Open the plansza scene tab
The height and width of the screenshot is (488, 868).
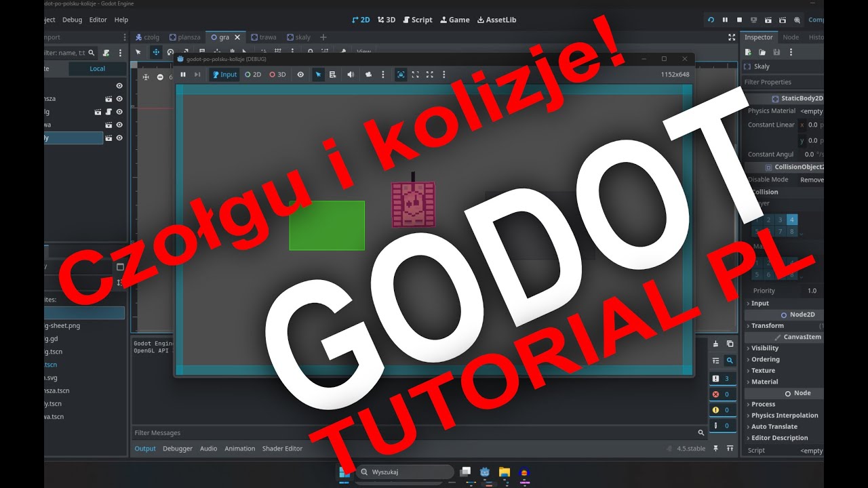point(185,37)
